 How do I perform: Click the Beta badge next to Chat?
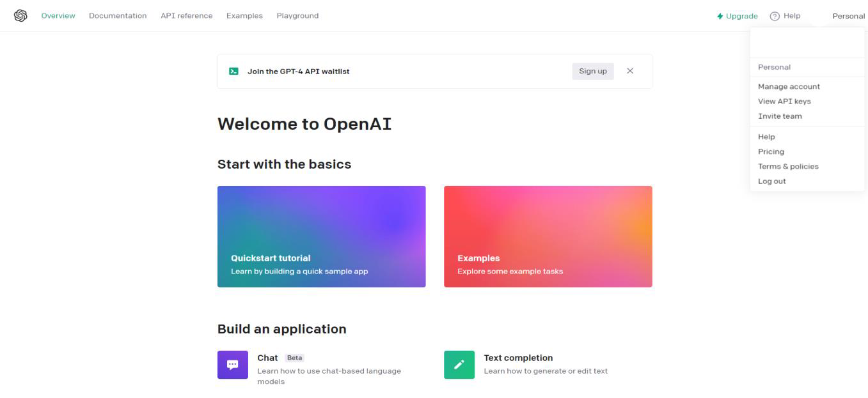[x=295, y=358]
